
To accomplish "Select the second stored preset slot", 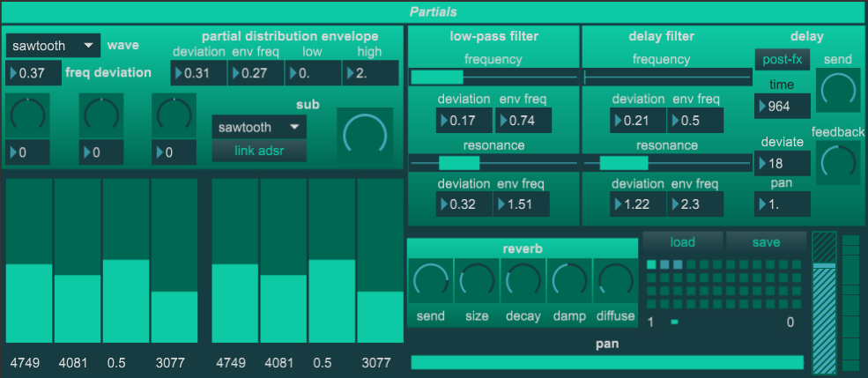I will coord(664,264).
